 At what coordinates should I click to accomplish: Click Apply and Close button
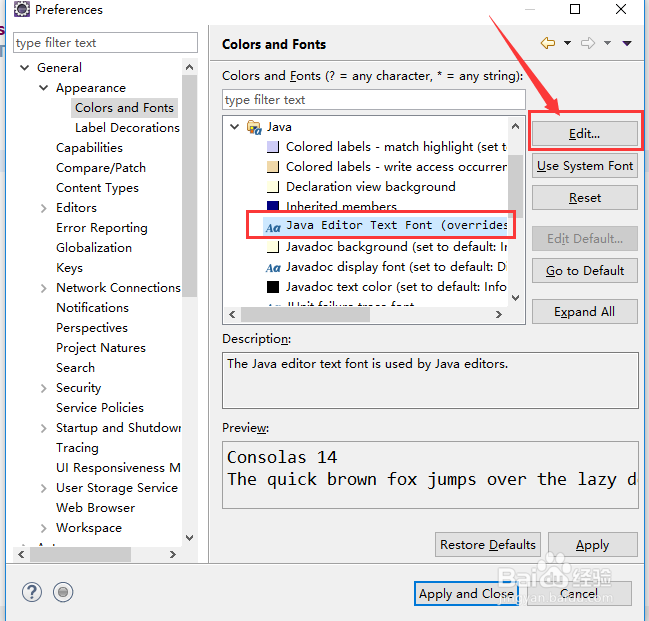click(466, 593)
